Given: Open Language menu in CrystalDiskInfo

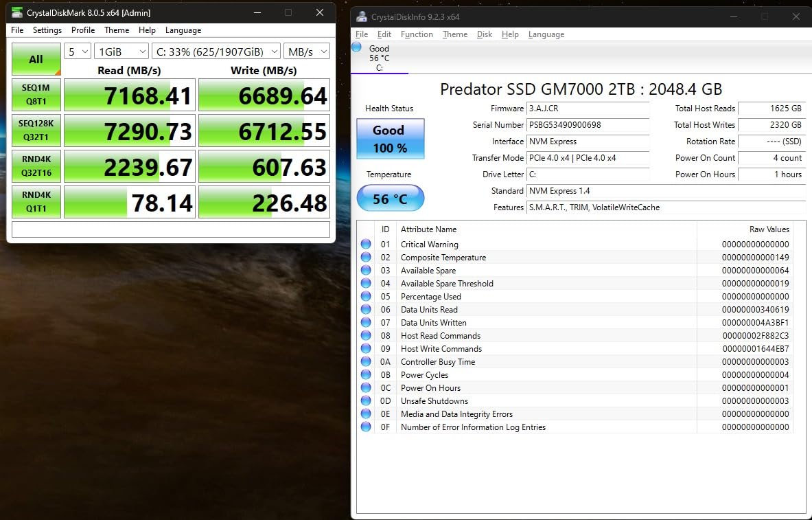Looking at the screenshot, I should tap(546, 34).
